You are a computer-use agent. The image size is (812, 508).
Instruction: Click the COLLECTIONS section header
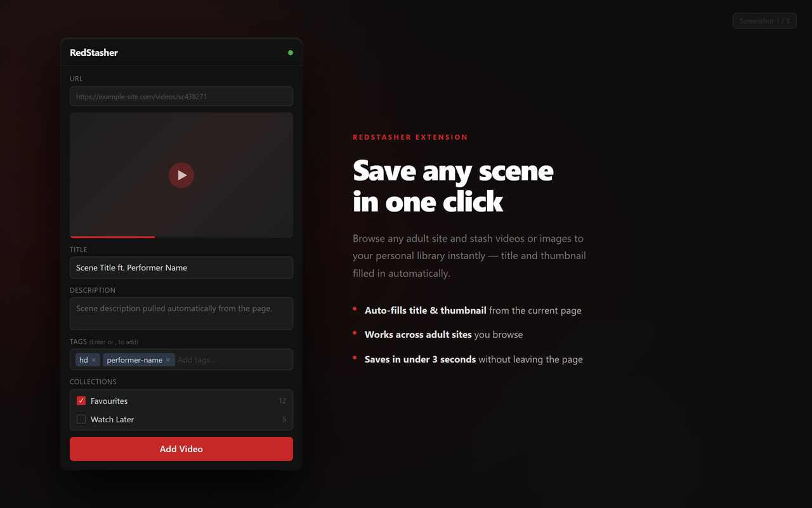93,381
